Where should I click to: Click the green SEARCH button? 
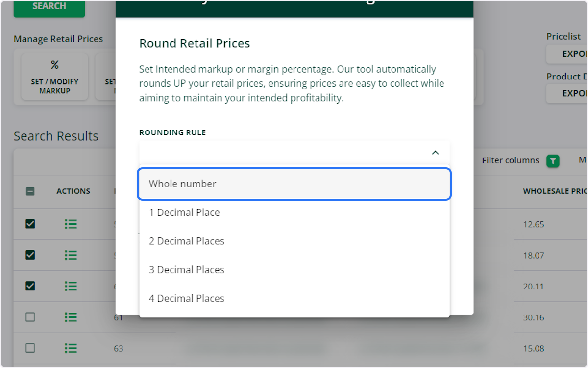(x=49, y=7)
